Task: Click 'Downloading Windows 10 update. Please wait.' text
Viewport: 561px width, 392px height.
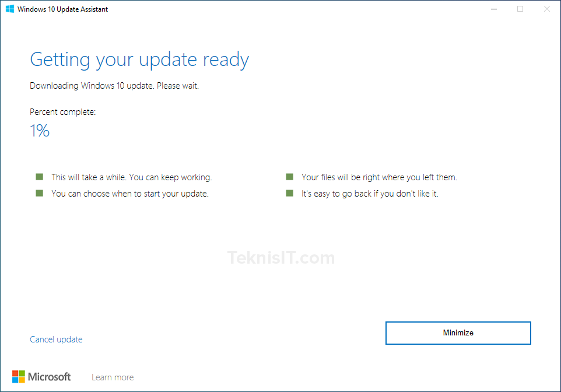Action: (x=114, y=86)
